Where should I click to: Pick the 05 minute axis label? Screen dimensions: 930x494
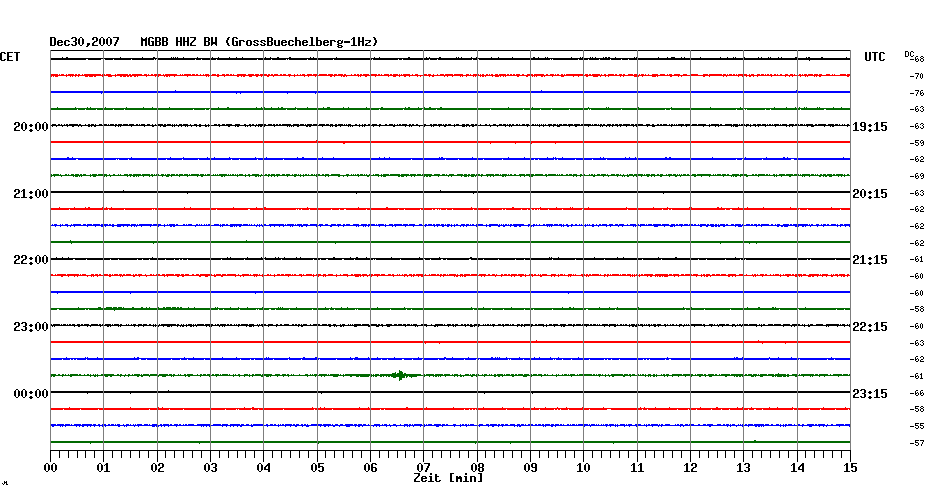[x=317, y=468]
